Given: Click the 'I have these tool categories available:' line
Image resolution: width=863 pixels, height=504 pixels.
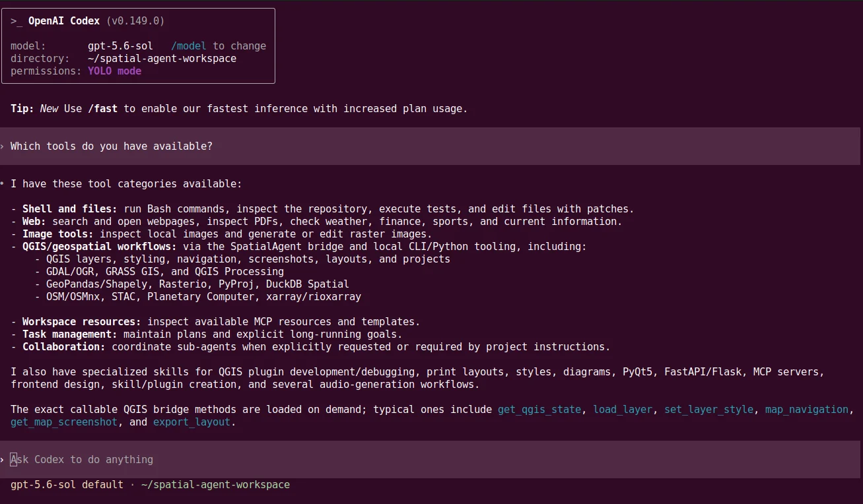Looking at the screenshot, I should pos(126,184).
